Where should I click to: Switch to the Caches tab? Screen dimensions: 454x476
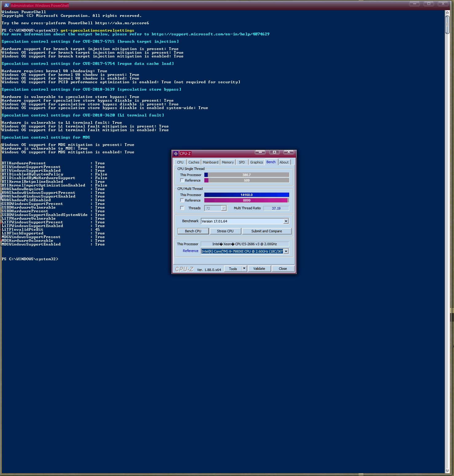[x=194, y=162]
